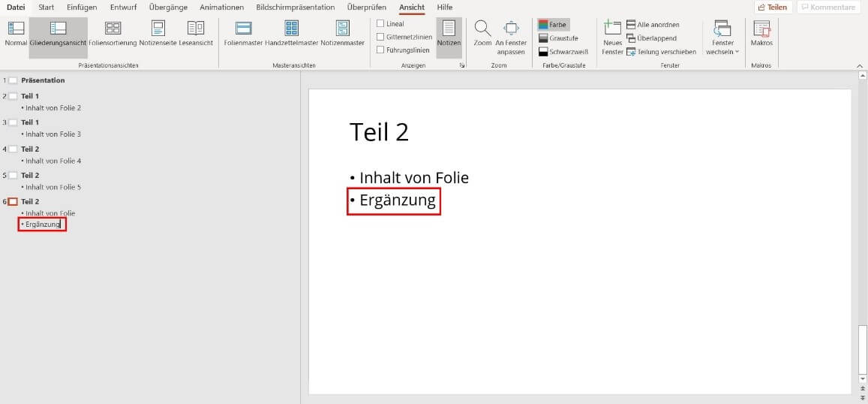Open the Entwurf tab
Image resolution: width=868 pixels, height=404 pixels.
(124, 8)
